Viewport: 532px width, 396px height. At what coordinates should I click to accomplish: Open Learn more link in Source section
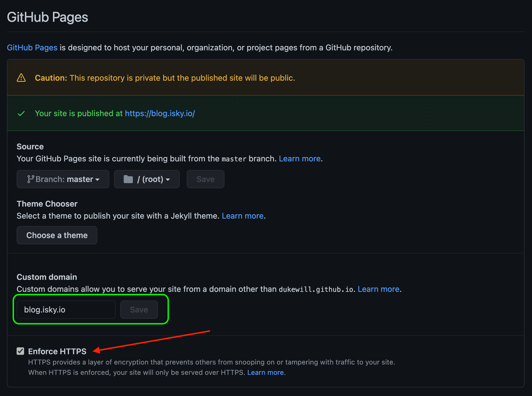[300, 159]
